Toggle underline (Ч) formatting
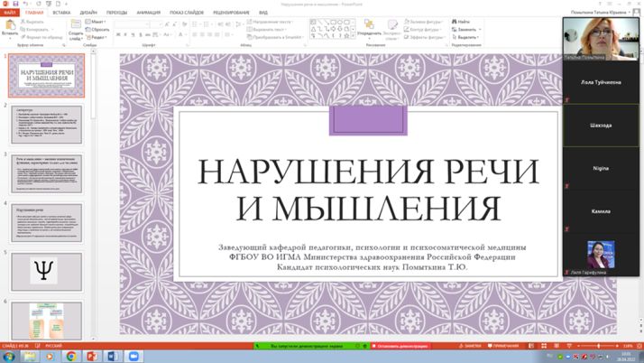The width and height of the screenshot is (644, 363). click(133, 35)
